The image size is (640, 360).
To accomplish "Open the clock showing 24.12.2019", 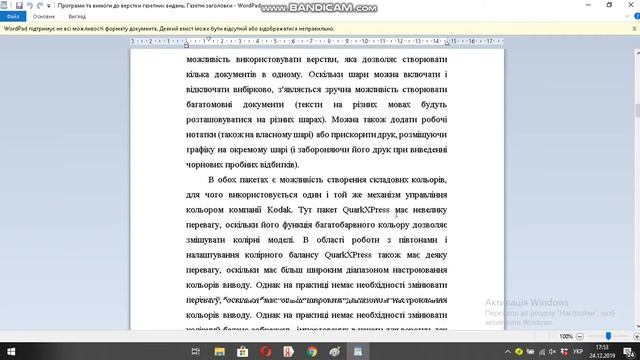I will [602, 351].
